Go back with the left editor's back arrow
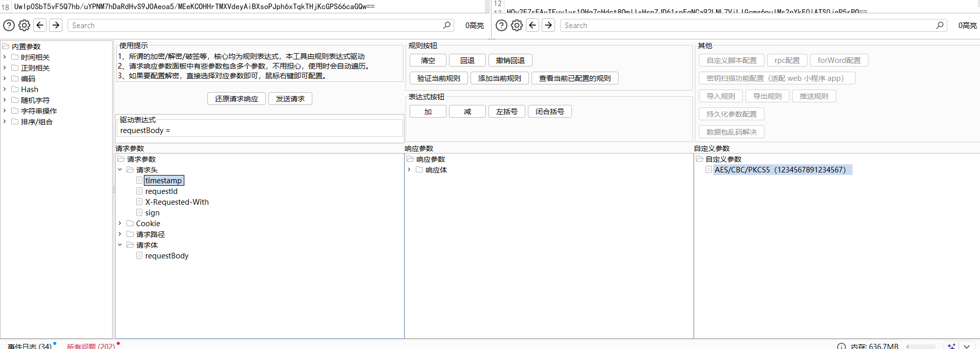Screen dimensions: 980x349 (40, 25)
